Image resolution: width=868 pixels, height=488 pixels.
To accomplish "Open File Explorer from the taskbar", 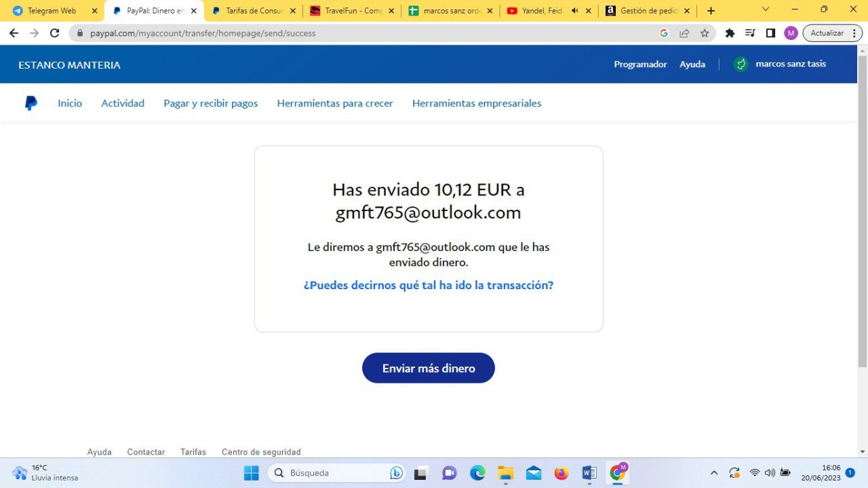I will point(505,473).
